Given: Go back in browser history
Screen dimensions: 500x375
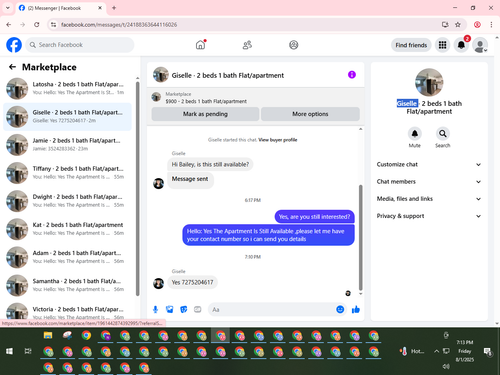Looking at the screenshot, I should coord(9,24).
